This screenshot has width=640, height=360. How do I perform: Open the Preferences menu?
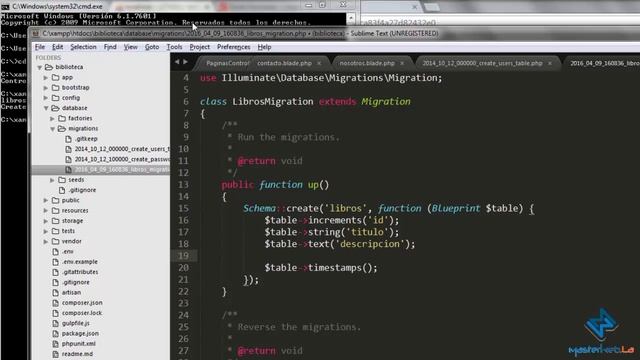[x=233, y=47]
